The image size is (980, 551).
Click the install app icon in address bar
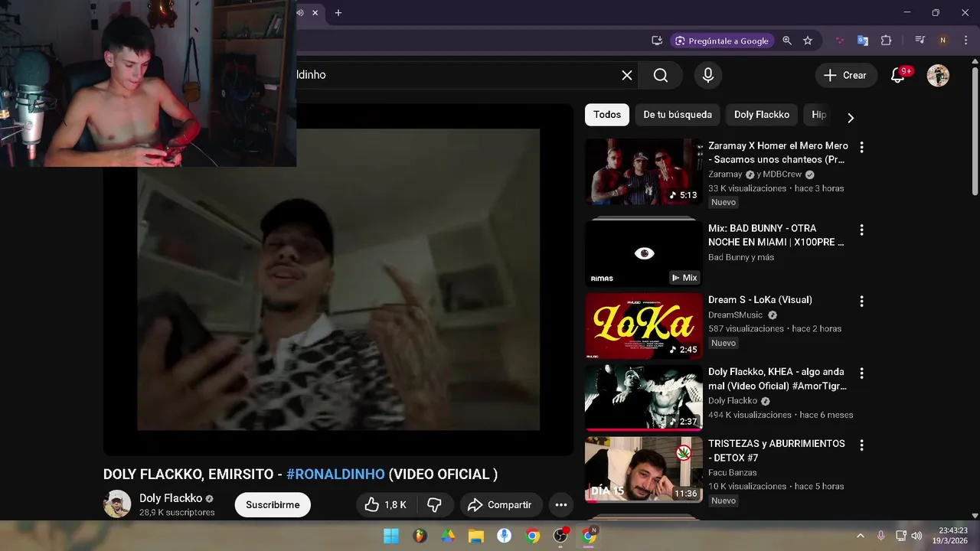point(657,41)
